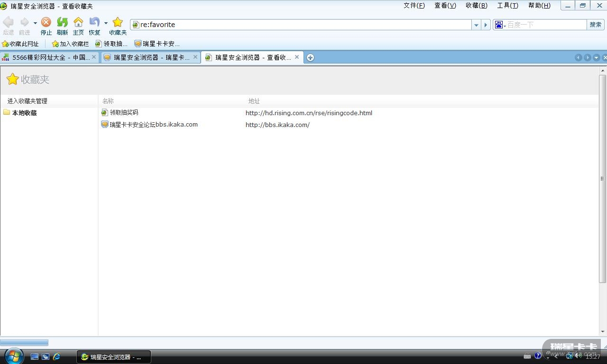Click the vertical scrollbar thumb
The width and height of the screenshot is (607, 364).
(602, 179)
